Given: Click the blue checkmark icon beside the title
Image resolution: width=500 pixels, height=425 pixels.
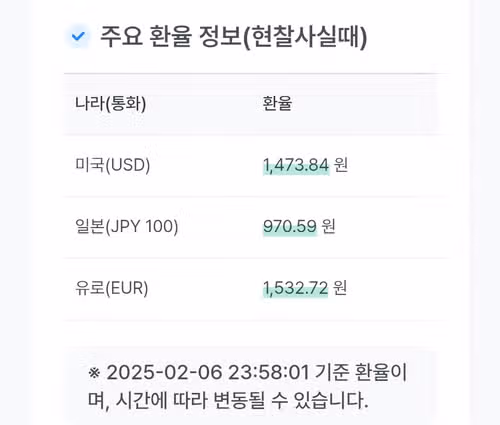Looking at the screenshot, I should [x=79, y=36].
